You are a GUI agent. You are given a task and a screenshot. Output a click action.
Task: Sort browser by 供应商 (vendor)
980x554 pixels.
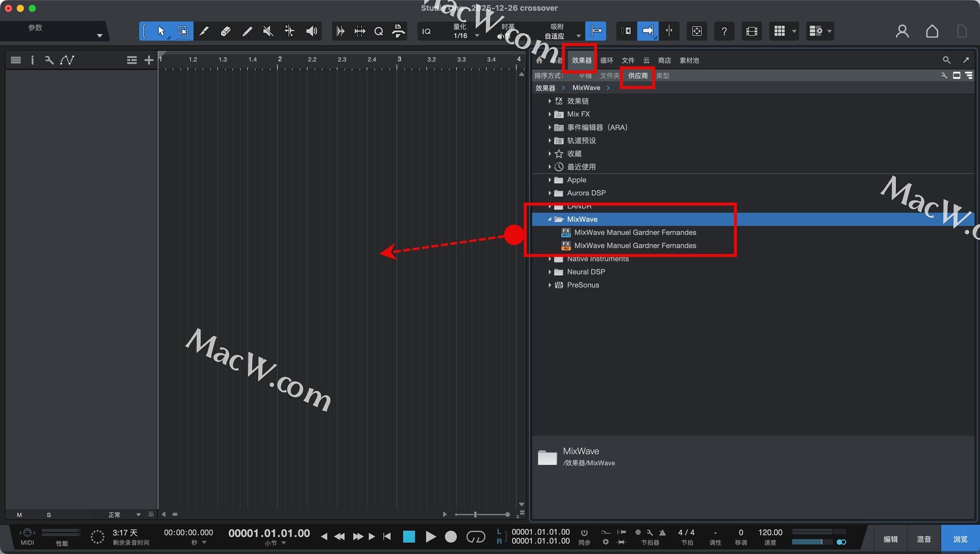(638, 76)
